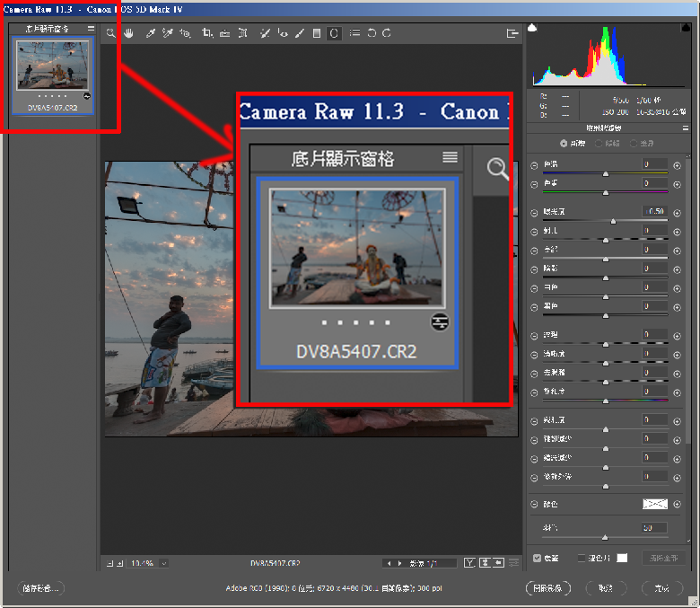Viewport: 700px width, 608px height.
Task: Click plus icon for 色溫 slider
Action: click(x=678, y=166)
